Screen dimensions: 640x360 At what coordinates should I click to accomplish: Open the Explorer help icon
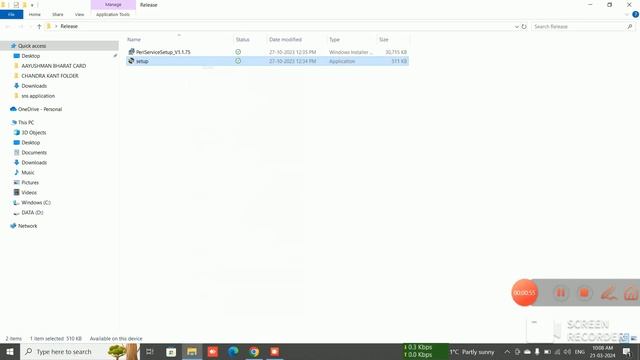(x=635, y=14)
